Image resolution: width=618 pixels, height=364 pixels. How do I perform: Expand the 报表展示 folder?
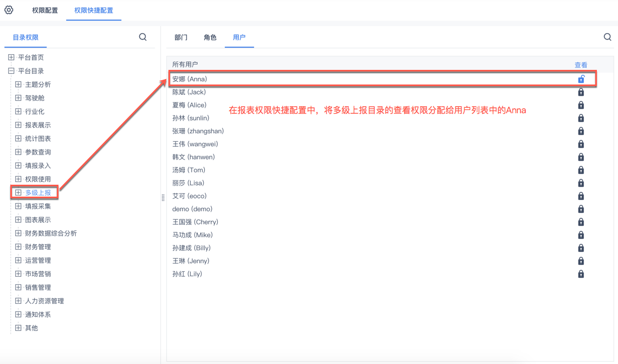(x=18, y=125)
